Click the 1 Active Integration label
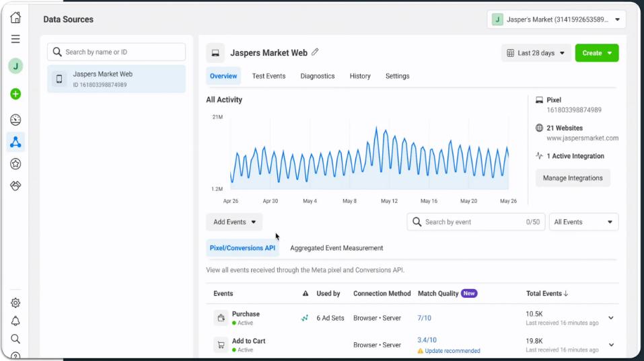The image size is (644, 361). pyautogui.click(x=575, y=156)
